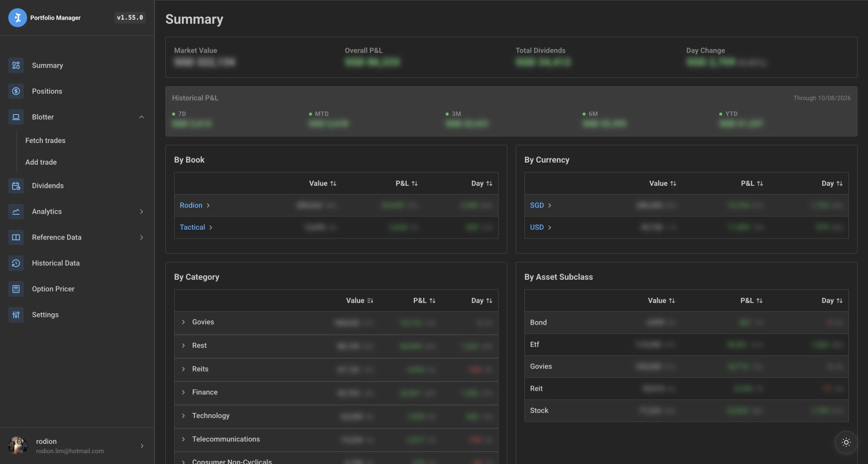Expand the Finance category row
Image resolution: width=868 pixels, height=464 pixels.
183,392
